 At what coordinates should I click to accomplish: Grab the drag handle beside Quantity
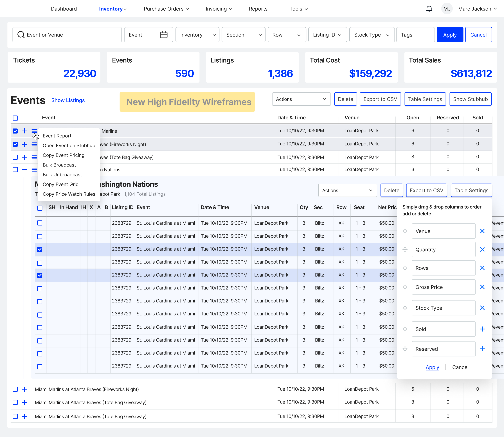405,249
